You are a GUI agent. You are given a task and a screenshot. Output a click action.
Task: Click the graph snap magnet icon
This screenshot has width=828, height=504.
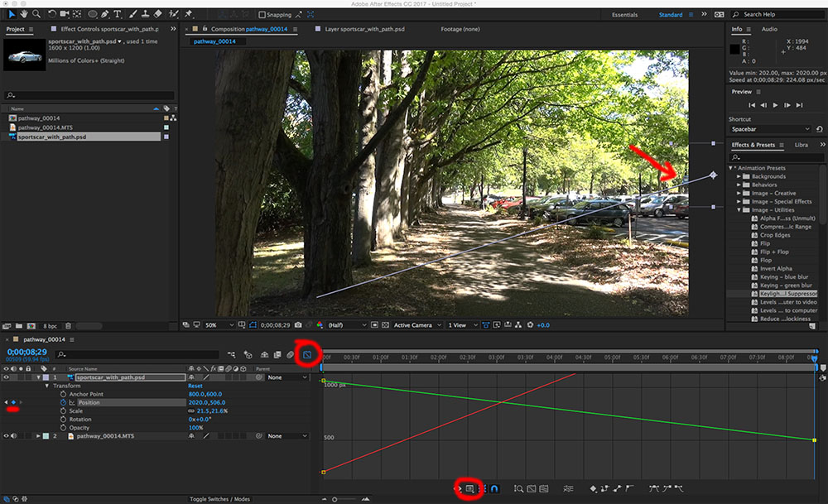tap(494, 489)
